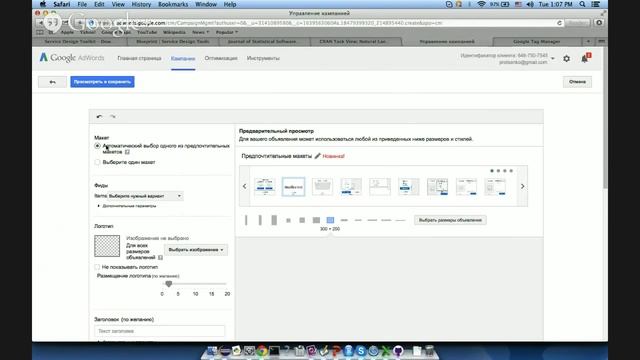Open Spotlight search in the menu bar
Viewport: 640px width, 360px height.
pyautogui.click(x=582, y=4)
